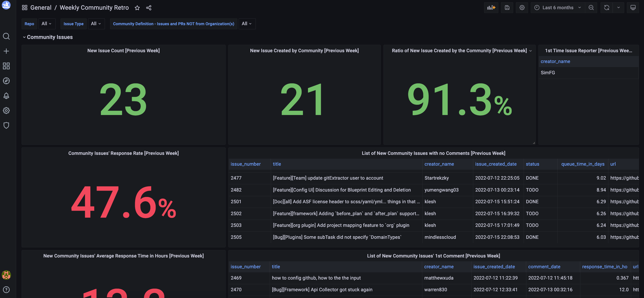Refresh the dashboard
Screen dimensions: 644x298
[606, 8]
